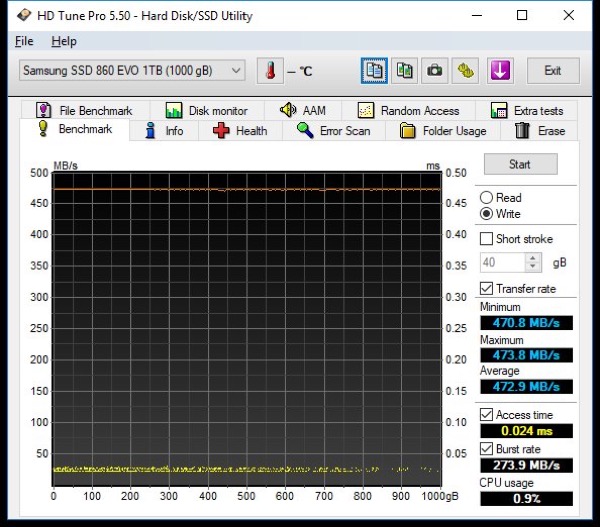This screenshot has width=600, height=527.
Task: Open the File menu
Action: point(24,41)
